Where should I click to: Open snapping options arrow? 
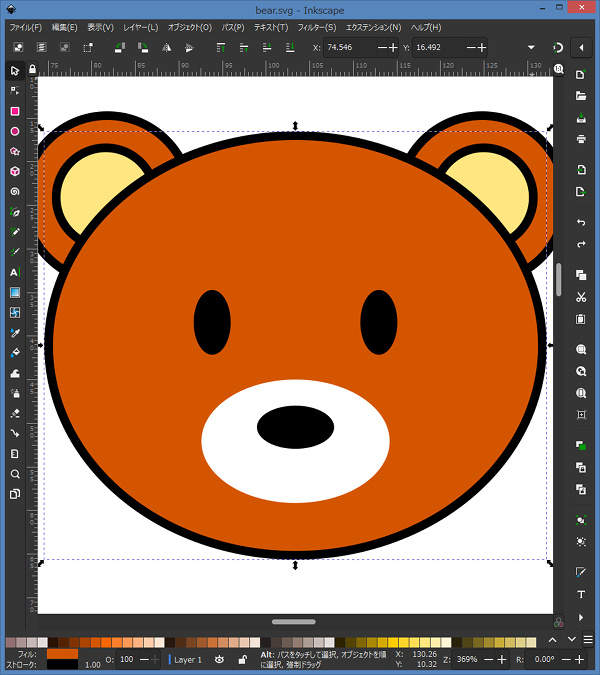click(x=581, y=47)
